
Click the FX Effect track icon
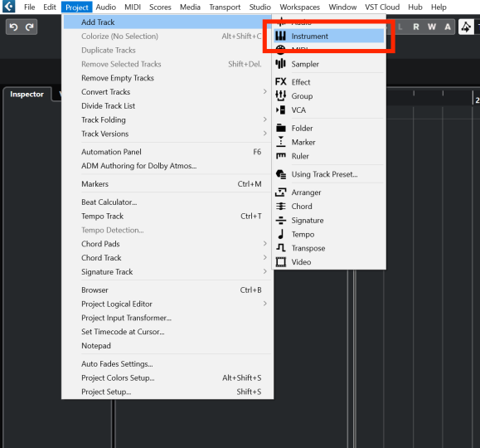click(280, 82)
